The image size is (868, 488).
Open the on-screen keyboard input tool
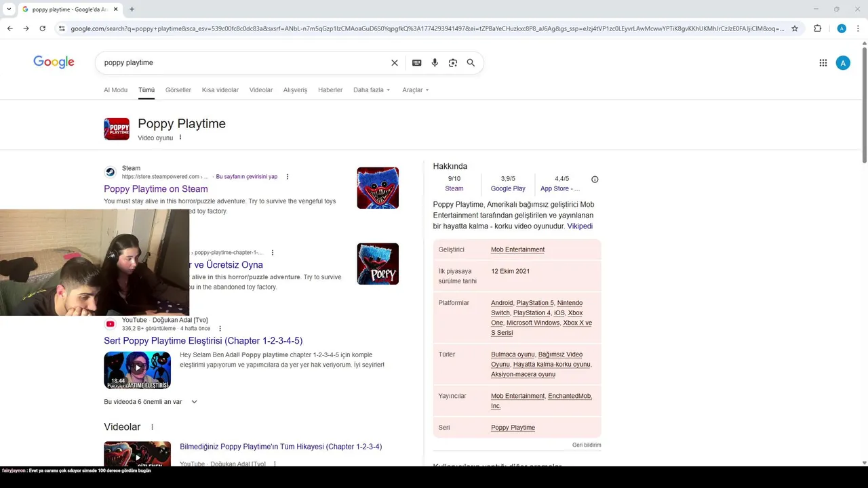click(x=416, y=62)
